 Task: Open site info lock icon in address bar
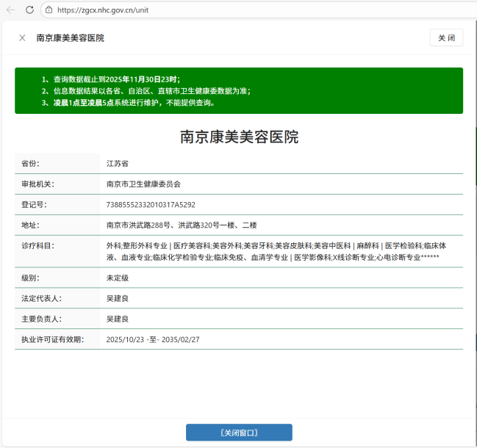click(49, 10)
